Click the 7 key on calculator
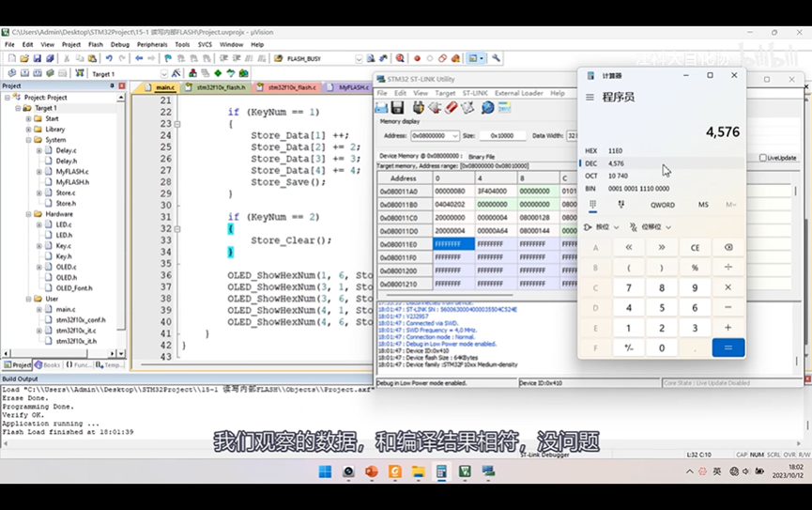This screenshot has width=812, height=510. tap(629, 287)
